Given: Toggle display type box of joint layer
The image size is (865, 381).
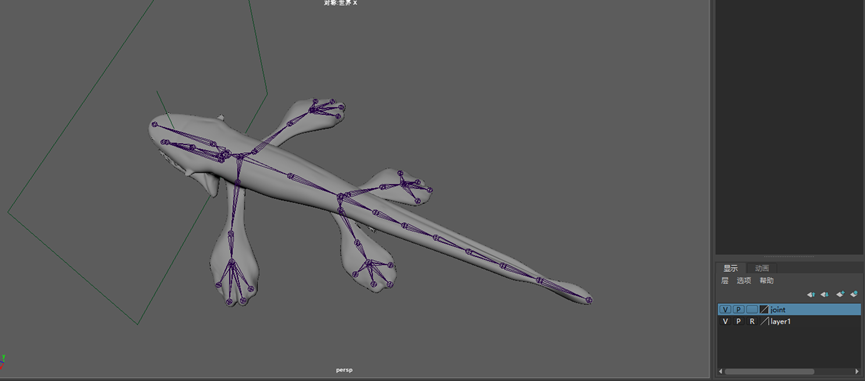Looking at the screenshot, I should 752,309.
